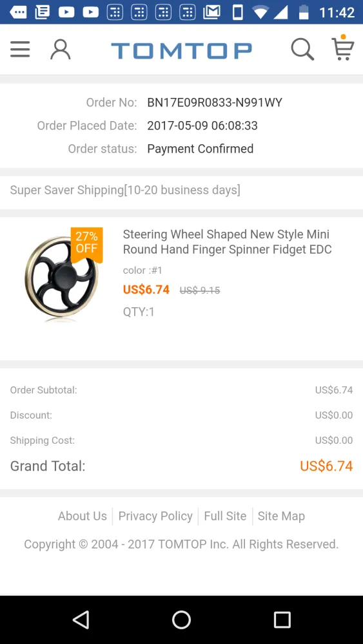
Task: Tap the Super Saver Shipping row
Action: (x=181, y=190)
